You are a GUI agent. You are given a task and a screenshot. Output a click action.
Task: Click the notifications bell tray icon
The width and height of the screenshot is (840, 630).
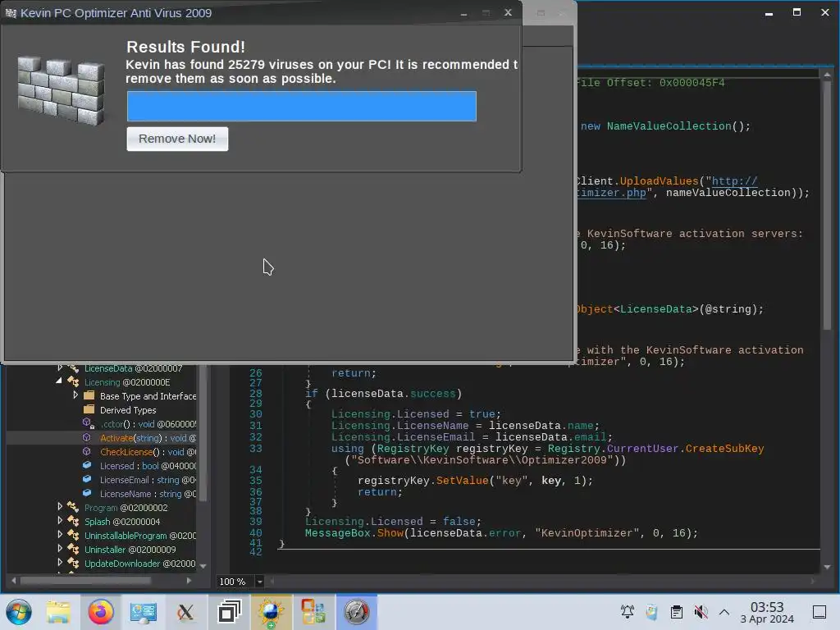[x=627, y=611]
